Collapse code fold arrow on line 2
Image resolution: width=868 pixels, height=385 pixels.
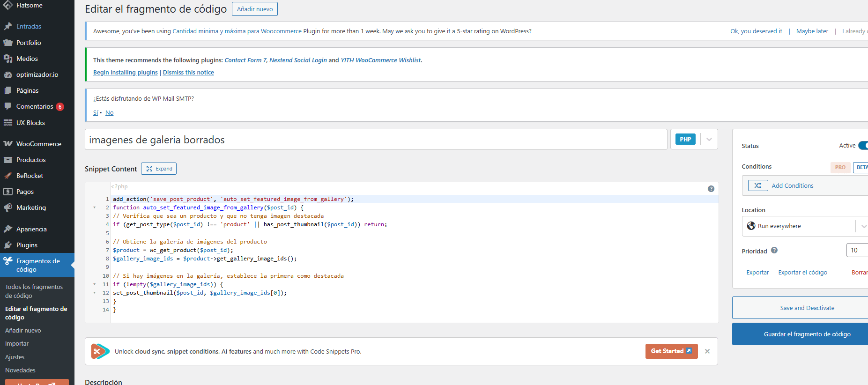tap(94, 207)
